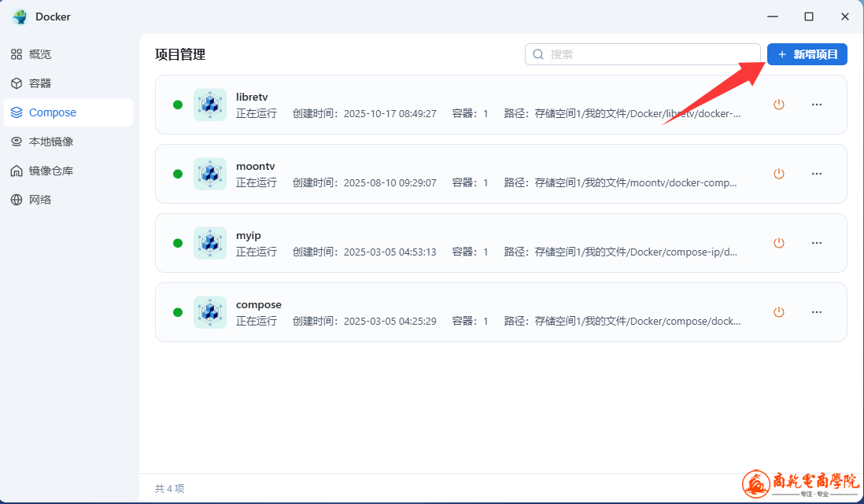Click the libretv project cube icon
Image resolution: width=864 pixels, height=504 pixels.
click(x=209, y=105)
